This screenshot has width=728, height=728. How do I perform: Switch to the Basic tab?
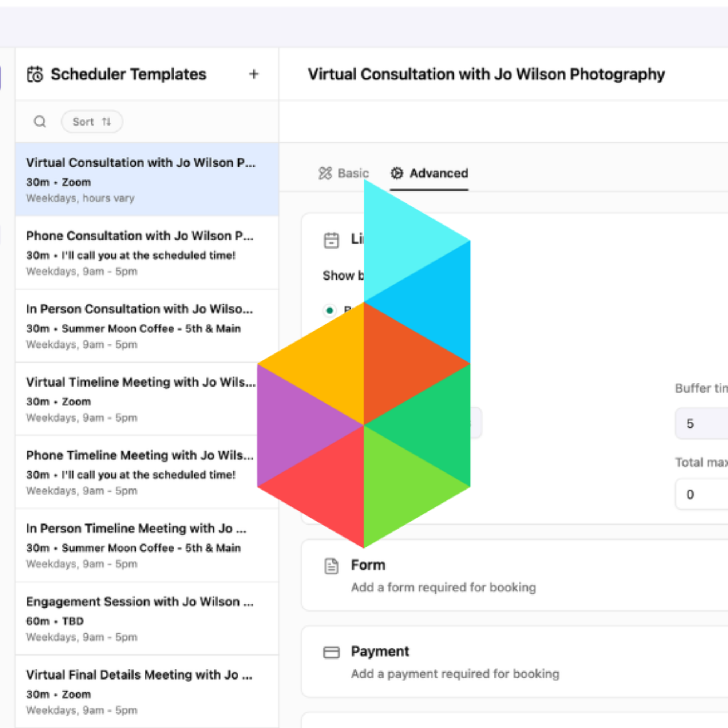[344, 173]
